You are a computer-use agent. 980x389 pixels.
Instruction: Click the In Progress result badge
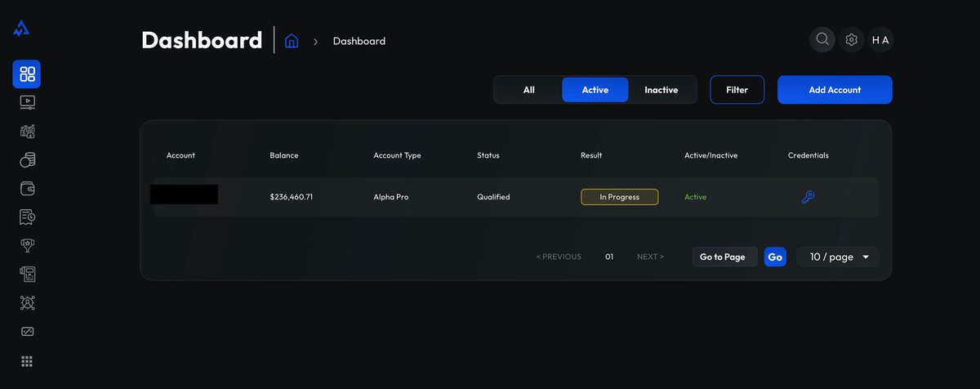pyautogui.click(x=619, y=197)
